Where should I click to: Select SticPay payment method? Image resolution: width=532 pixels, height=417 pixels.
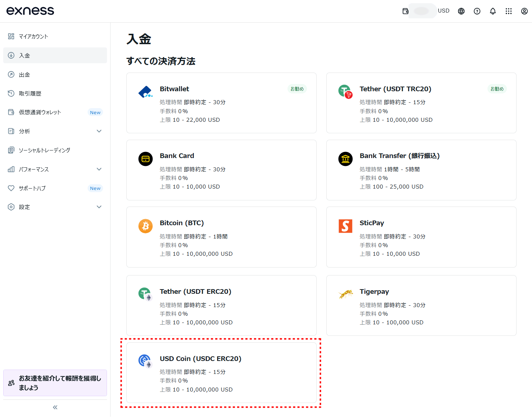pyautogui.click(x=421, y=237)
